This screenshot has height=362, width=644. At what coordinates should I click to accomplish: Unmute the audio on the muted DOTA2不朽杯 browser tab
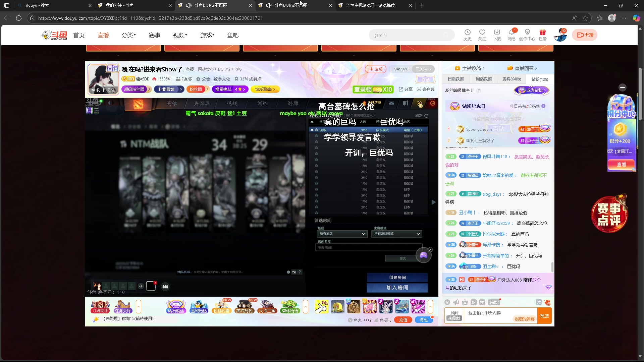(x=269, y=5)
